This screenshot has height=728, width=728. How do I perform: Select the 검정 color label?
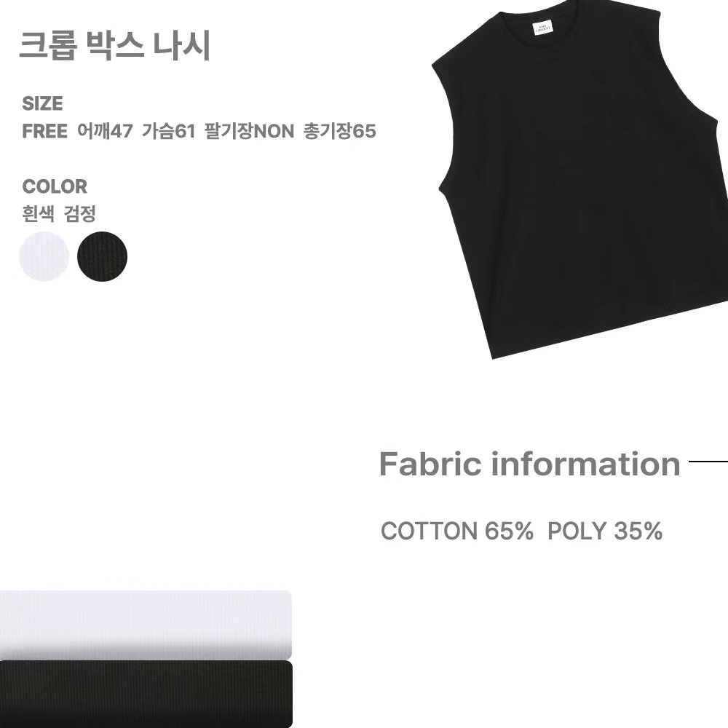[80, 214]
